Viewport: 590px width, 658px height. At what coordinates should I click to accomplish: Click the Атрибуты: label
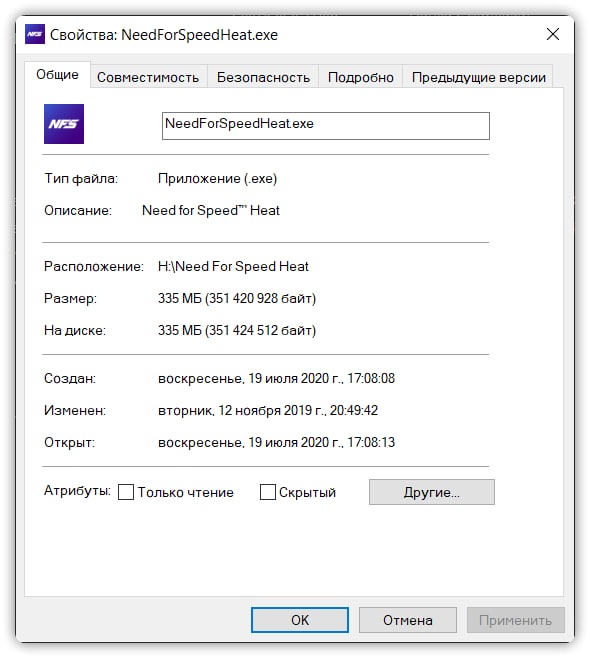[x=78, y=491]
